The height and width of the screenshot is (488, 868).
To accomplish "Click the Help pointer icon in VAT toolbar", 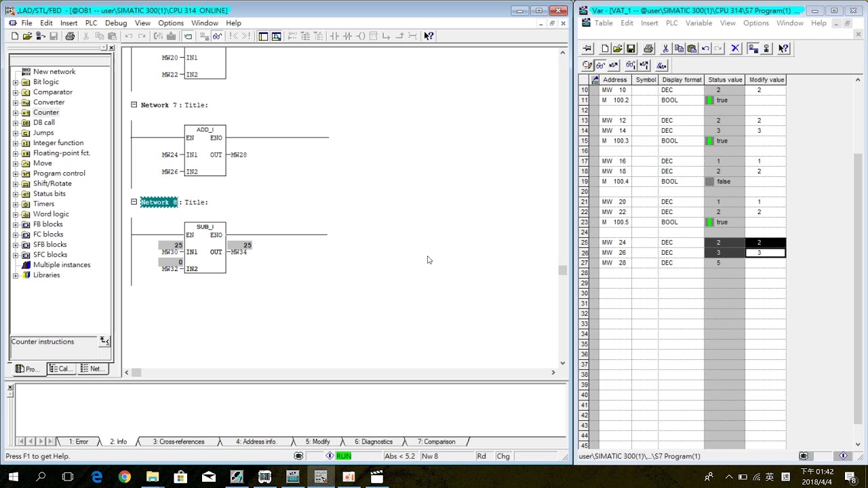I will pos(784,48).
